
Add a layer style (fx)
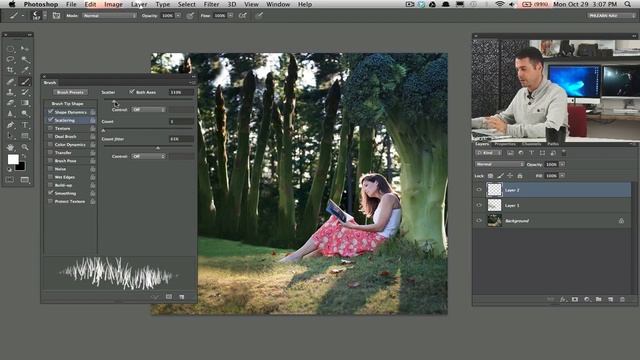pos(563,299)
